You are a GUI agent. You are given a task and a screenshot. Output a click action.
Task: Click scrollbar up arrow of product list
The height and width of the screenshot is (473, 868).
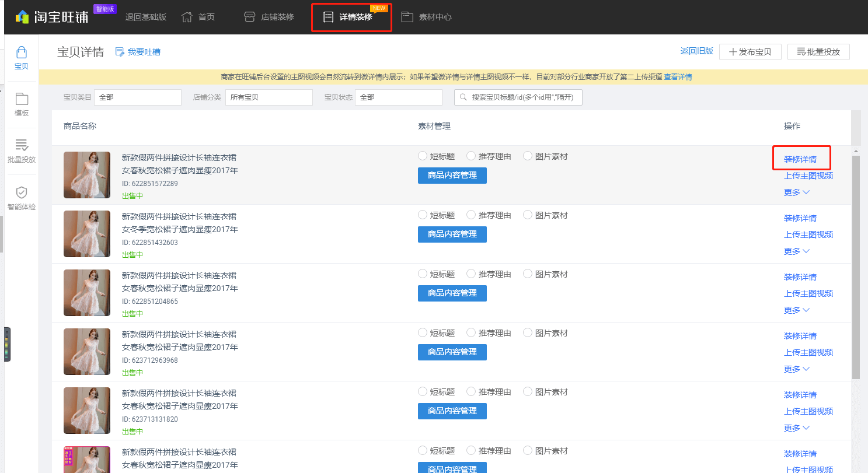[x=856, y=150]
